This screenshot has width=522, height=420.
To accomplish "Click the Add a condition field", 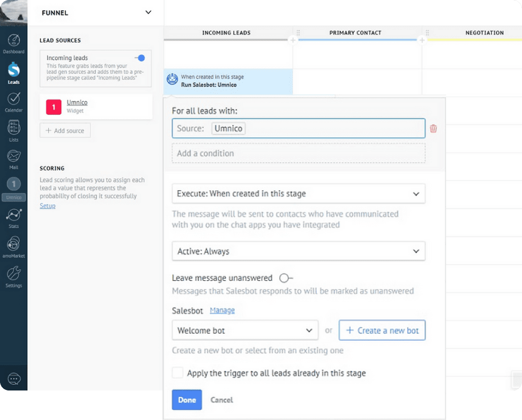I will click(298, 153).
